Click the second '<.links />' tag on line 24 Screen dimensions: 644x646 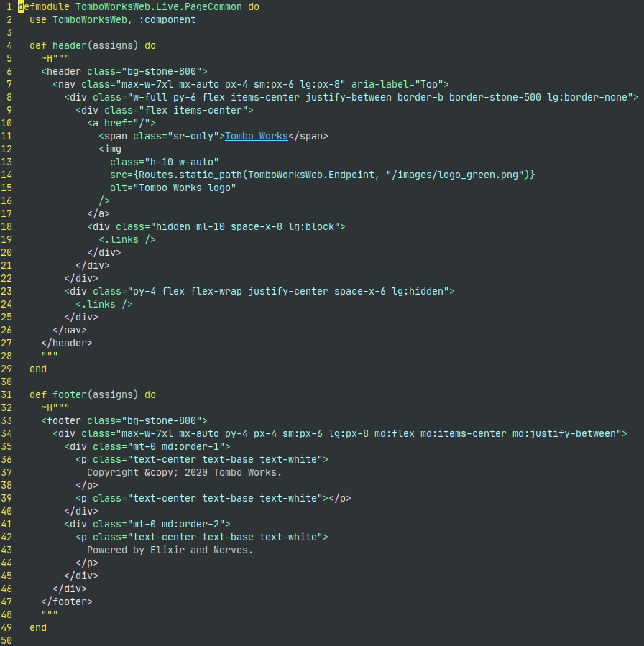(103, 304)
